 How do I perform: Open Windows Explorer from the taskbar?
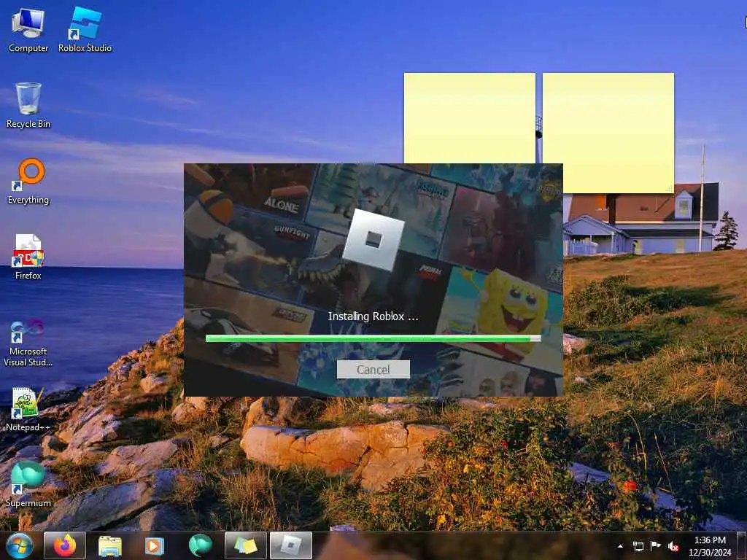click(110, 545)
